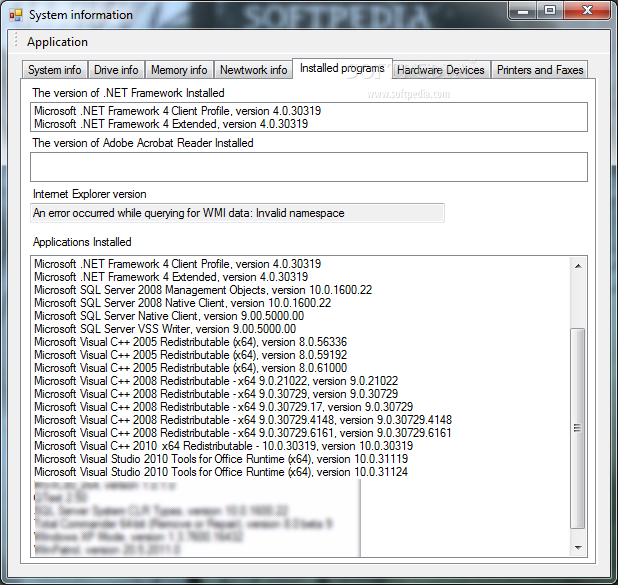The width and height of the screenshot is (618, 585).
Task: Go to the Hardware Devices tab
Action: [x=440, y=70]
